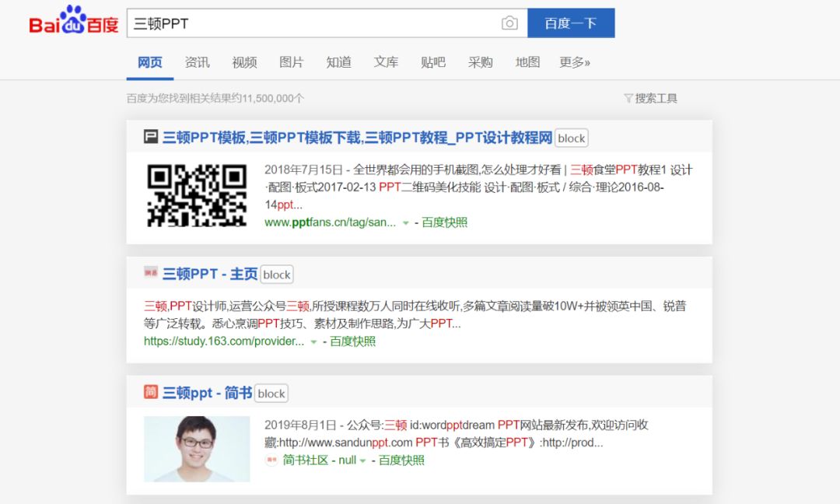Switch to the 资讯 tab
Image resolution: width=840 pixels, height=504 pixels.
pyautogui.click(x=197, y=62)
